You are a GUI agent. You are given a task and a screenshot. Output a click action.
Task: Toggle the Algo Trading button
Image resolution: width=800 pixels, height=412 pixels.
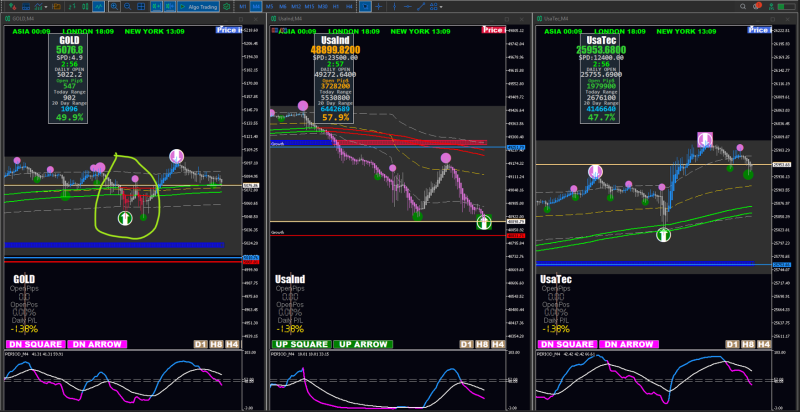pyautogui.click(x=198, y=7)
